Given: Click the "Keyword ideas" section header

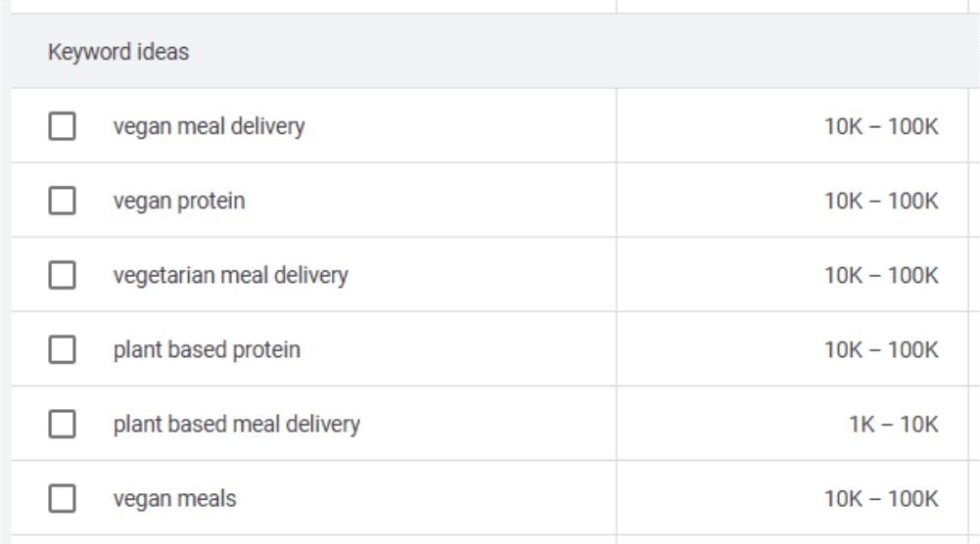Looking at the screenshot, I should 118,53.
